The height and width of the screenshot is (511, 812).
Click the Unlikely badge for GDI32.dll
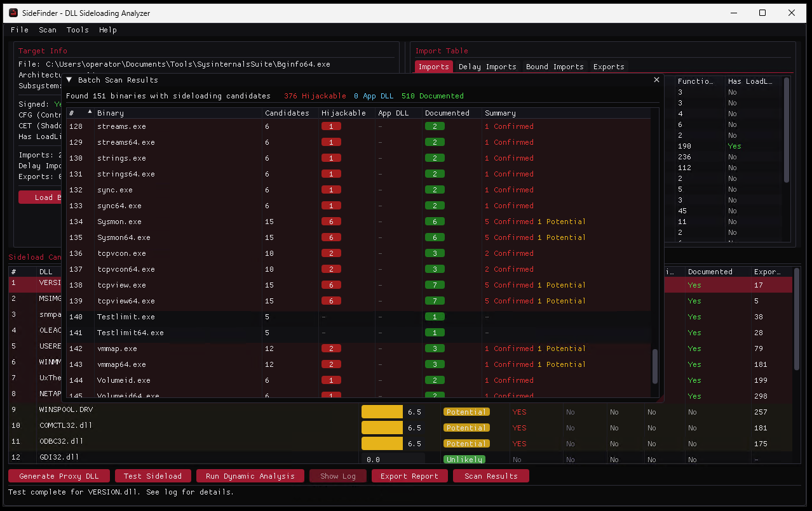click(x=464, y=459)
